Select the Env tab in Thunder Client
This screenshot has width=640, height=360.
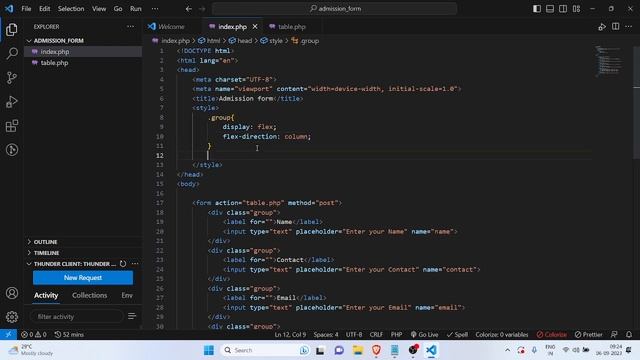click(127, 295)
